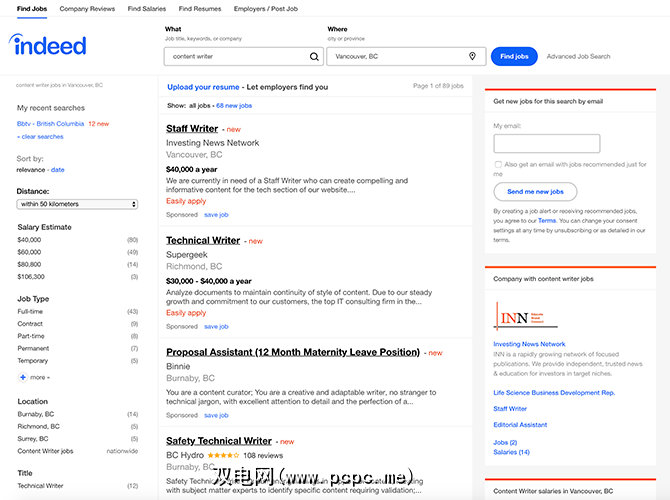This screenshot has height=500, width=670.
Task: Filter by $60,000 salary estimate
Action: click(29, 253)
